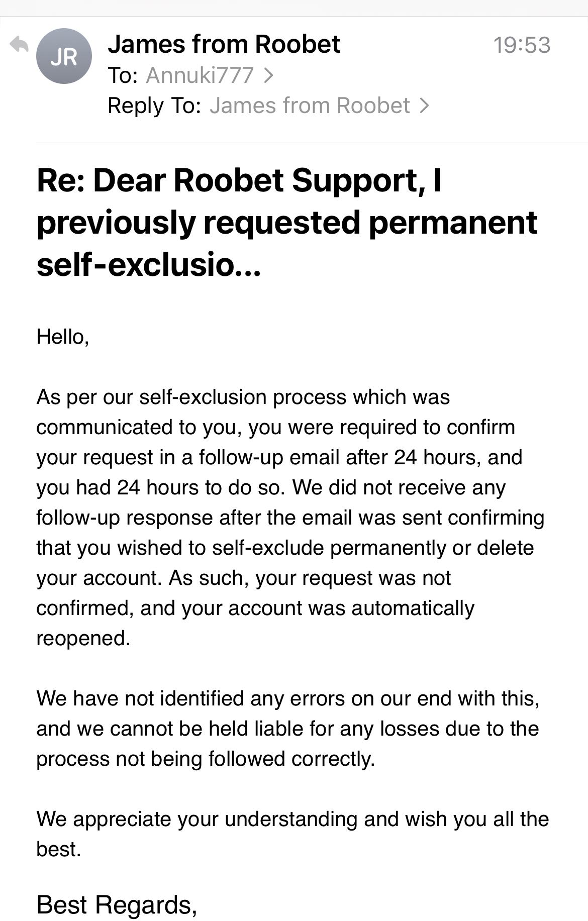The width and height of the screenshot is (588, 921).
Task: Click the truncated "self-exclusio..." subject text
Action: (149, 265)
